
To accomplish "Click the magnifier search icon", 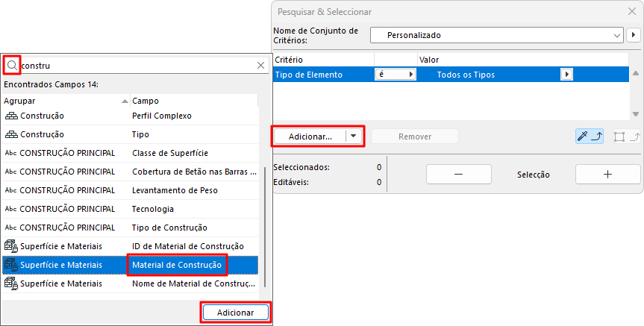I will 12,66.
